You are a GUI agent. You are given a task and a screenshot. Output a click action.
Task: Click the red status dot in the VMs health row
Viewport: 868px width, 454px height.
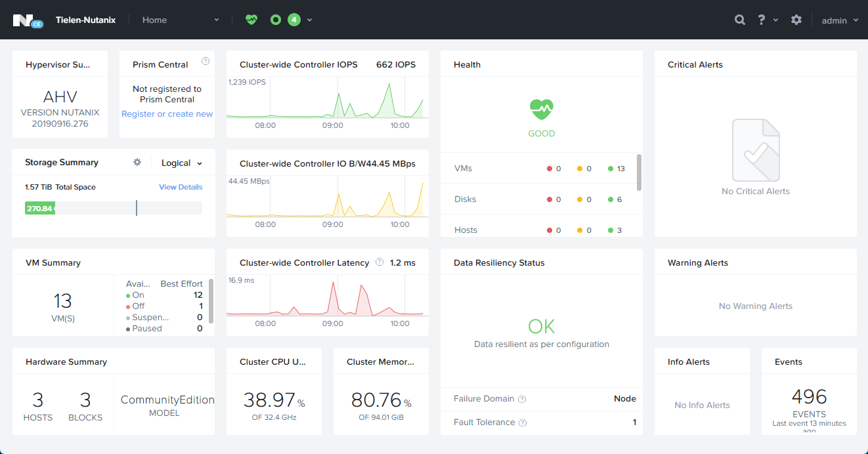550,169
